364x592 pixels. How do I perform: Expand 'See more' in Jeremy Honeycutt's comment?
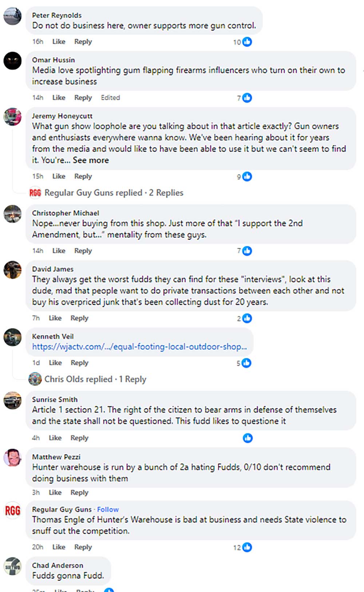click(91, 160)
